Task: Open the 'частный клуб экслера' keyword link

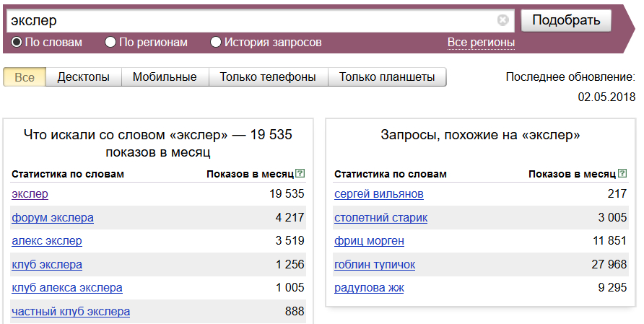Action: 71,312
